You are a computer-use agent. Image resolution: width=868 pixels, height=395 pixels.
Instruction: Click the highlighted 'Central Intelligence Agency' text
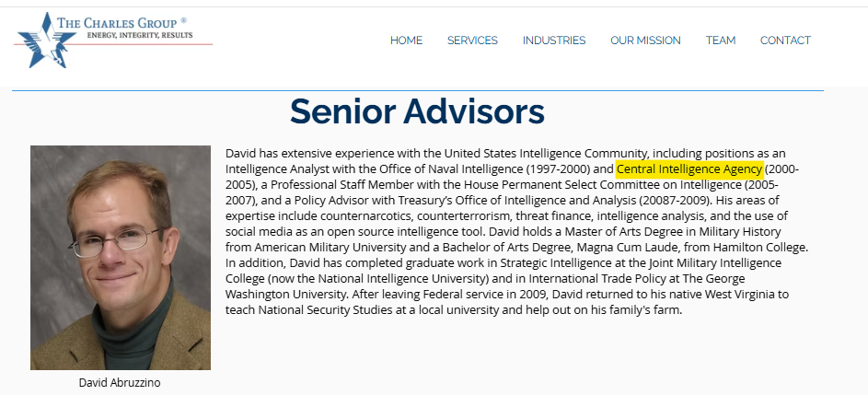[689, 169]
